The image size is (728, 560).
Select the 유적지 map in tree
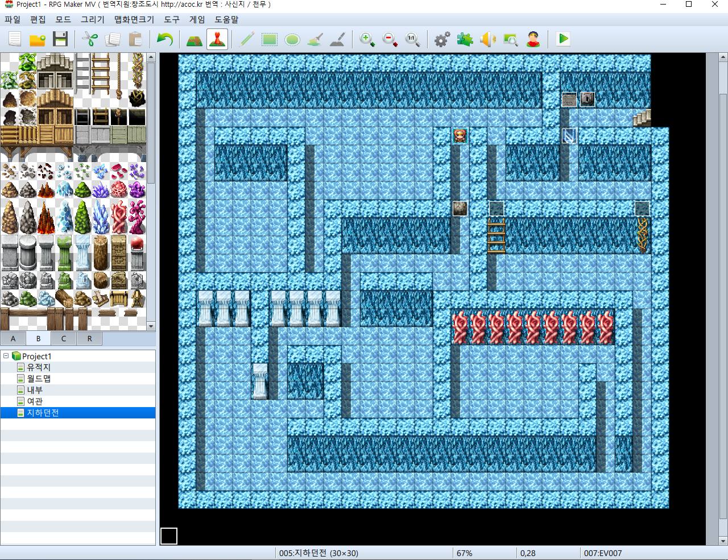(39, 367)
